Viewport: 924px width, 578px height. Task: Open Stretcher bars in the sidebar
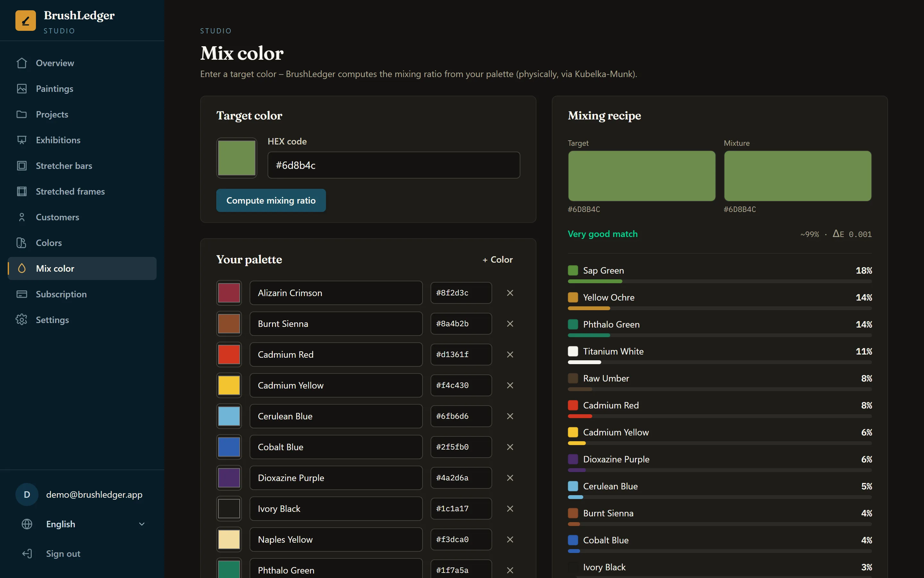tap(82, 165)
